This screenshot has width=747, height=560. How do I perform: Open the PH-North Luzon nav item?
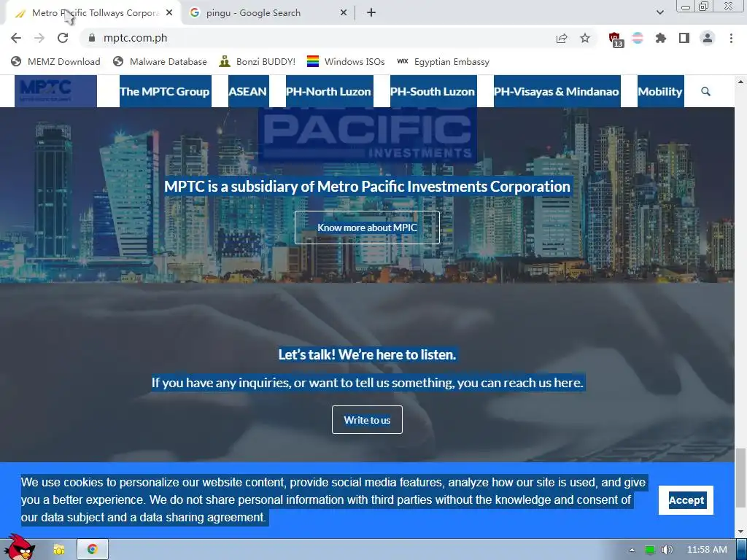pyautogui.click(x=328, y=91)
